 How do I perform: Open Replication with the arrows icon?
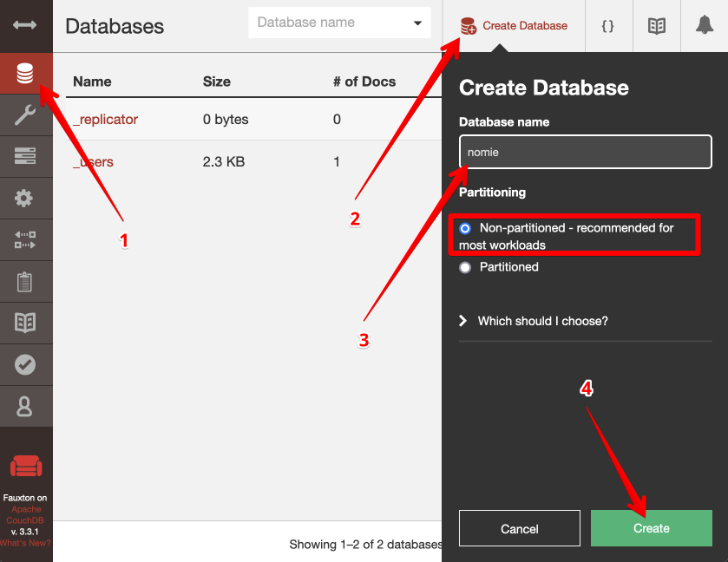point(26,239)
